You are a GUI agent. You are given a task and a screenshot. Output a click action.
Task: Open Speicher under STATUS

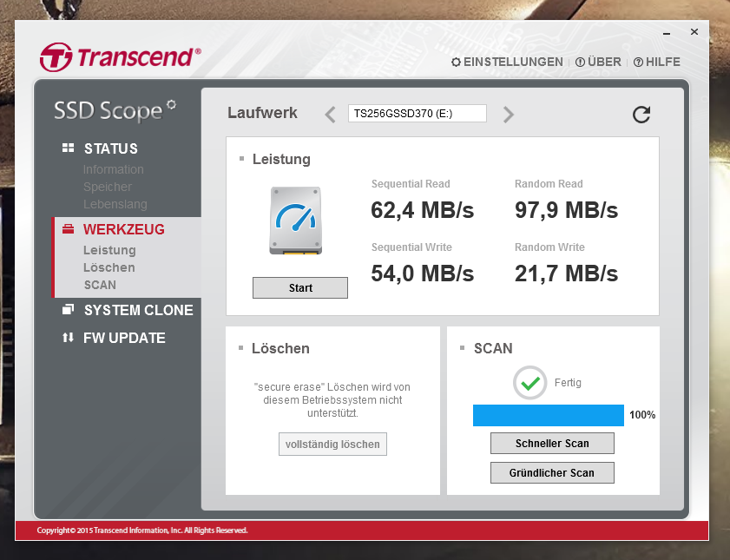pos(107,188)
